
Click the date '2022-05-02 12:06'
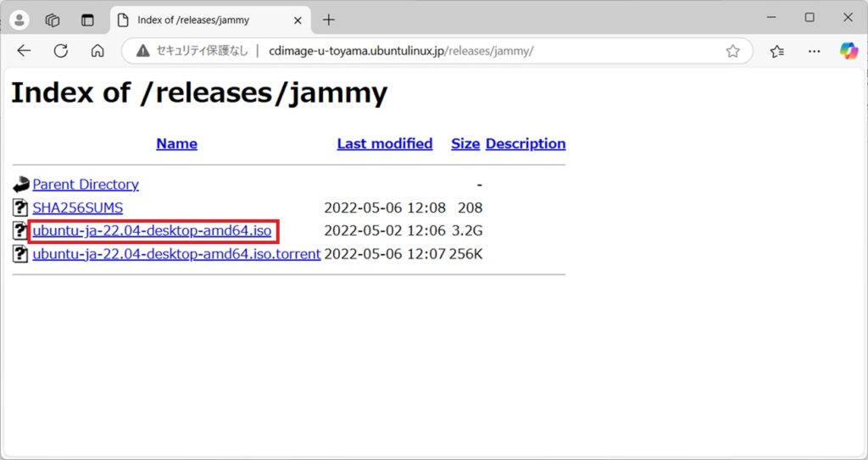point(385,230)
